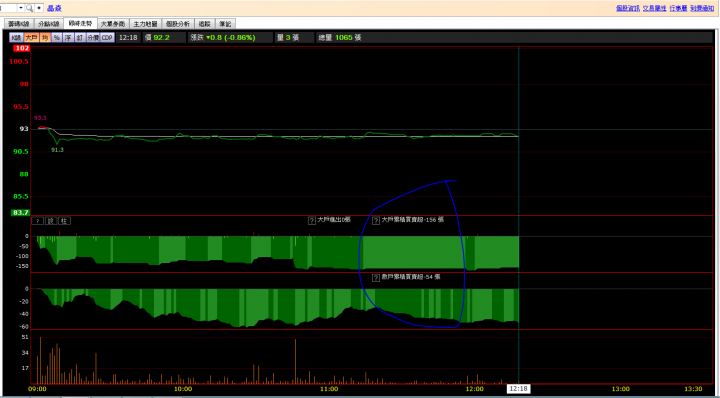Image resolution: width=720 pixels, height=398 pixels.
Task: Toggle the 均 average line button
Action: click(45, 38)
